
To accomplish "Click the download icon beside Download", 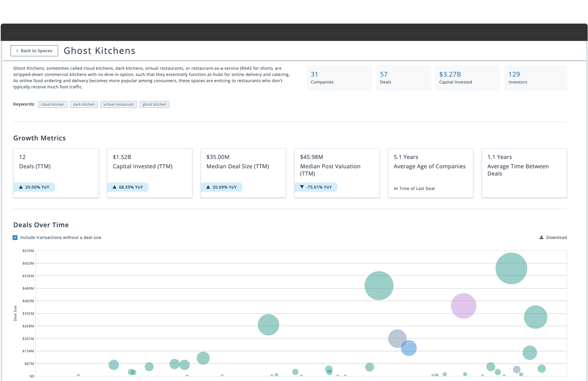I will (541, 237).
